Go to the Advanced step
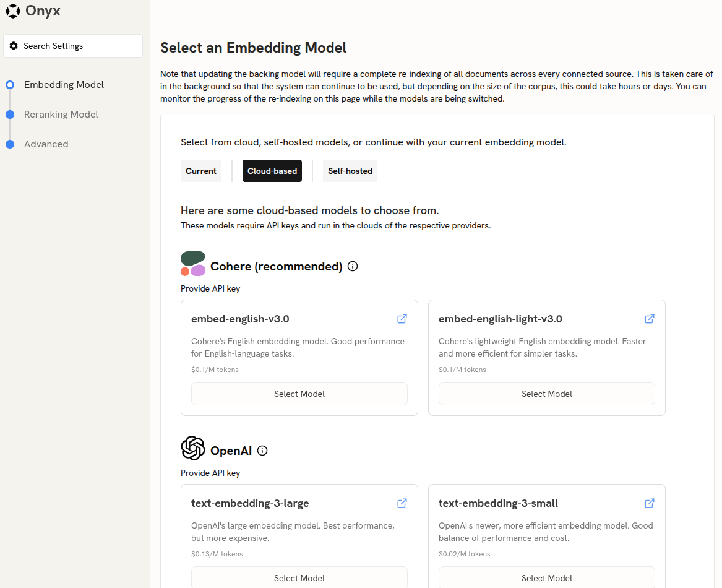Image resolution: width=722 pixels, height=588 pixels. coord(46,144)
